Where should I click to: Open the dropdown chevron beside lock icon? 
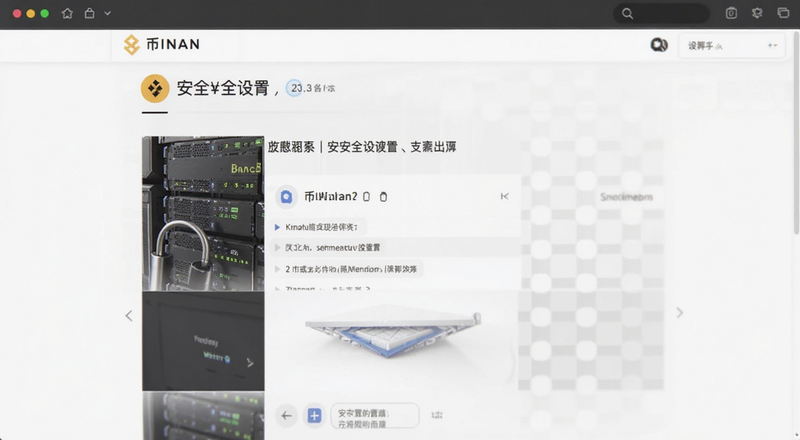[108, 14]
